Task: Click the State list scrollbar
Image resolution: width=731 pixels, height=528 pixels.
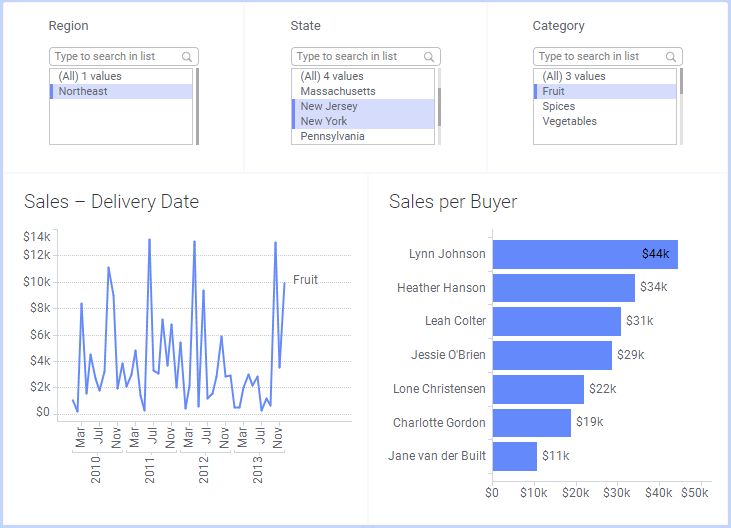Action: [439, 106]
